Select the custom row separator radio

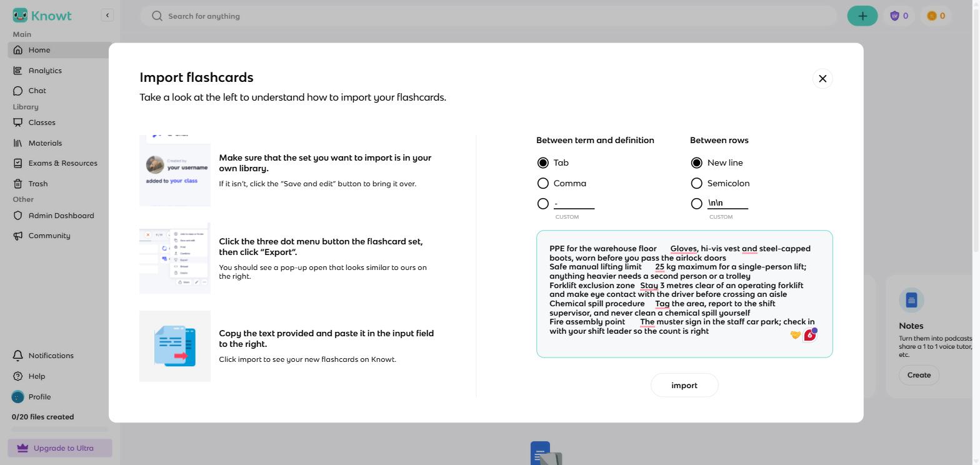[697, 204]
